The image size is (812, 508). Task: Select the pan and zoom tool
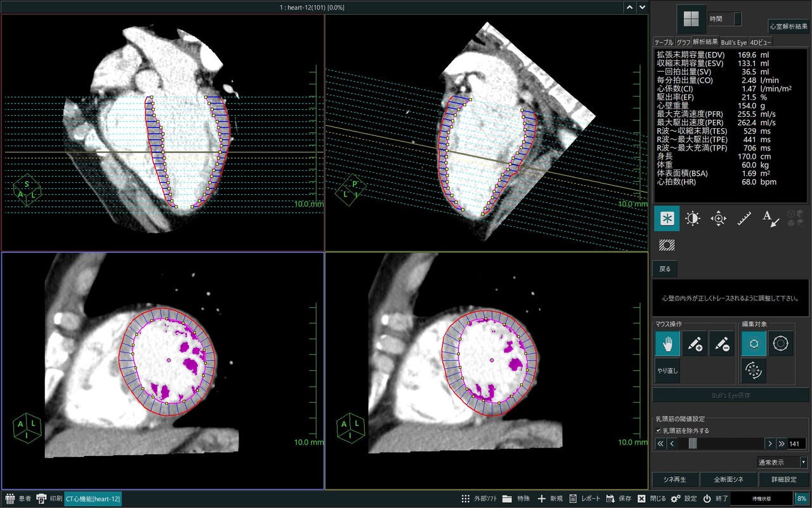[x=718, y=218]
